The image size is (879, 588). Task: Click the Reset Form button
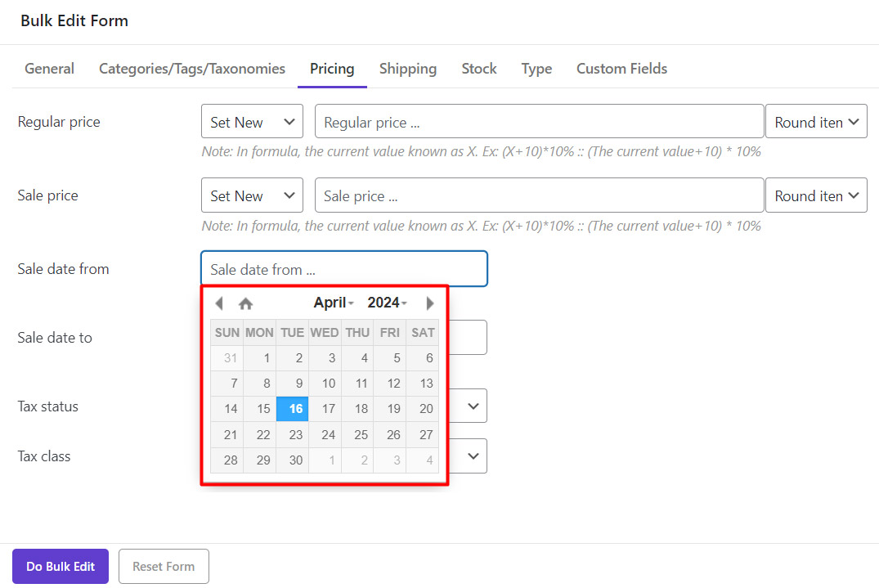click(164, 566)
